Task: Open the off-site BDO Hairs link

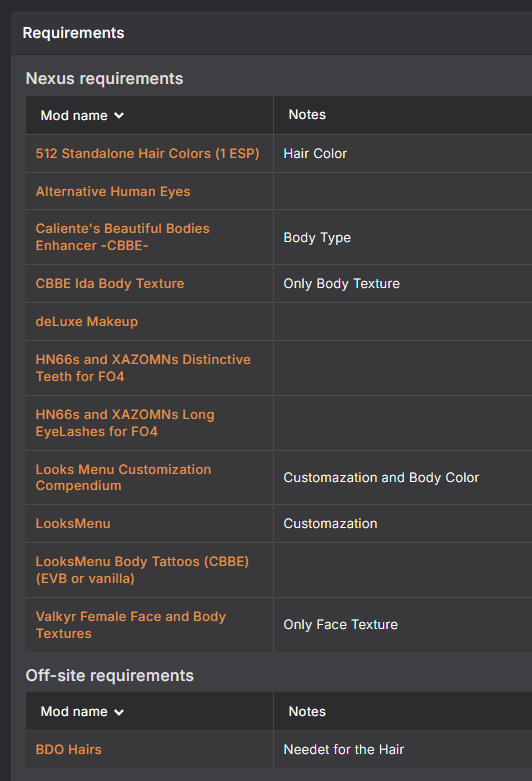Action: (69, 749)
